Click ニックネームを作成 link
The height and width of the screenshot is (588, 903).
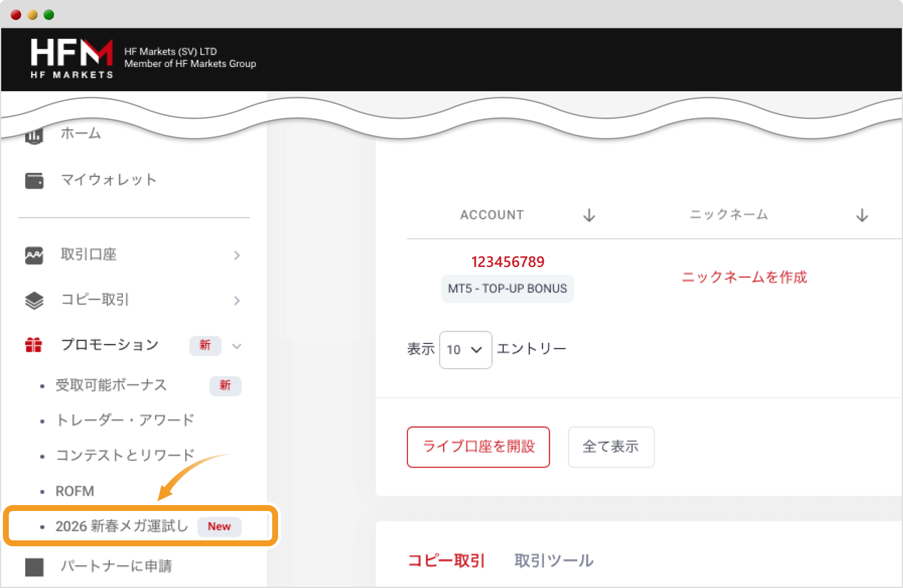[744, 277]
